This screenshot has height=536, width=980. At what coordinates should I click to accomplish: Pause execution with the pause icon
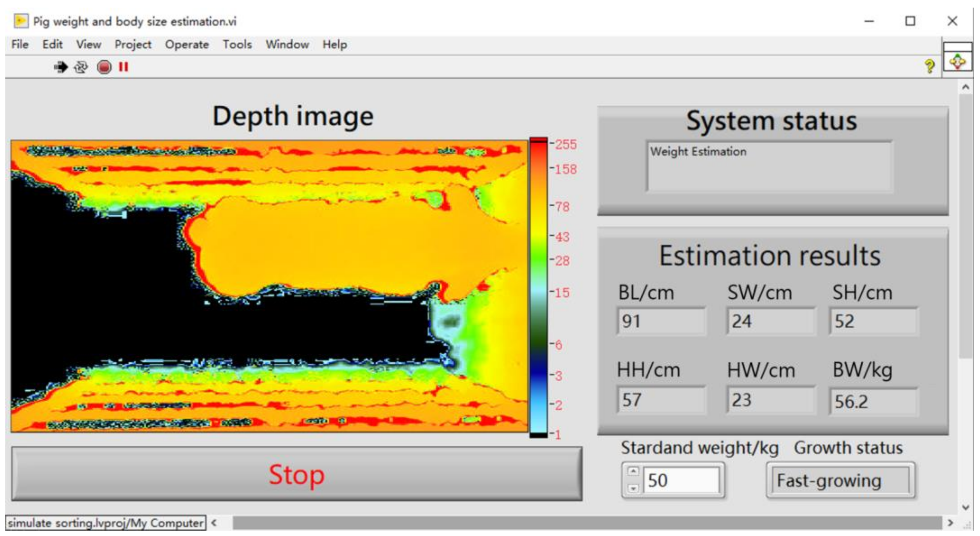point(123,67)
